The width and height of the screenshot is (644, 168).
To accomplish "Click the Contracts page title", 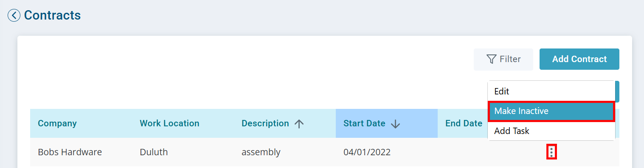I will point(52,15).
